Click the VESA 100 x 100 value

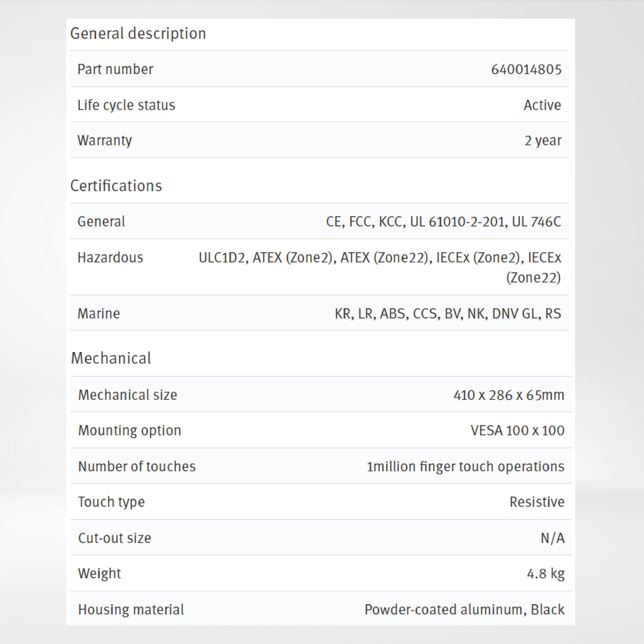click(x=517, y=430)
